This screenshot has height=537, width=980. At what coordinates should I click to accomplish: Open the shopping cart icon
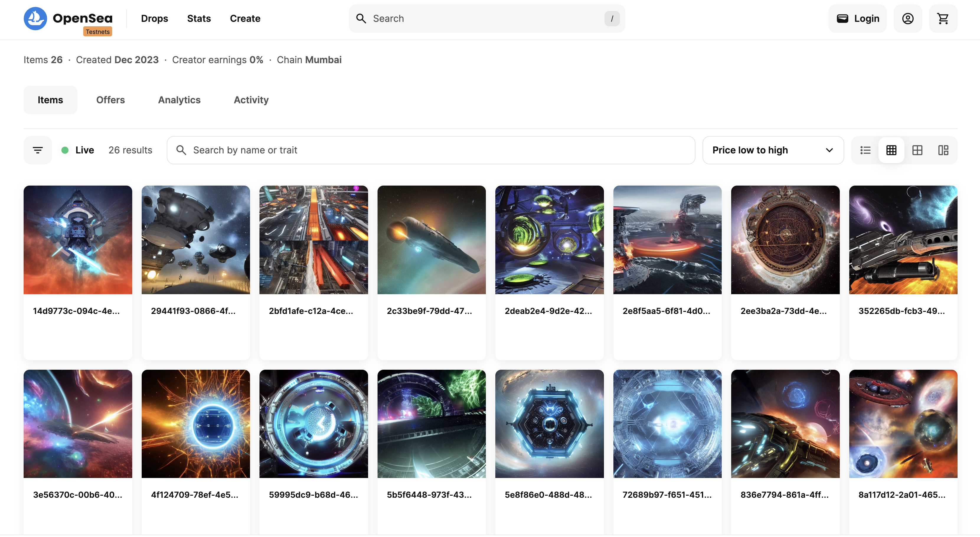(x=943, y=18)
